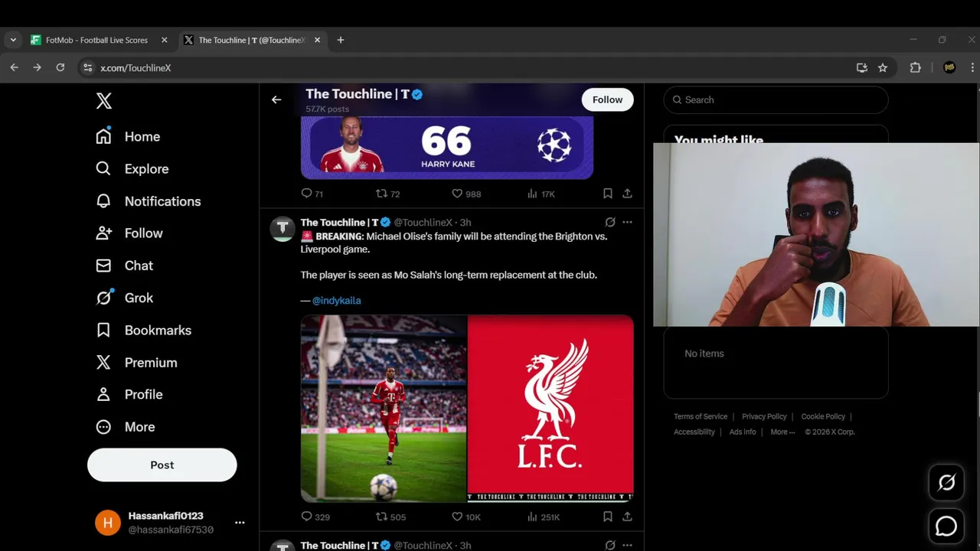Open Grok actions on bottom Touchline post
This screenshot has height=551, width=980.
[x=610, y=545]
